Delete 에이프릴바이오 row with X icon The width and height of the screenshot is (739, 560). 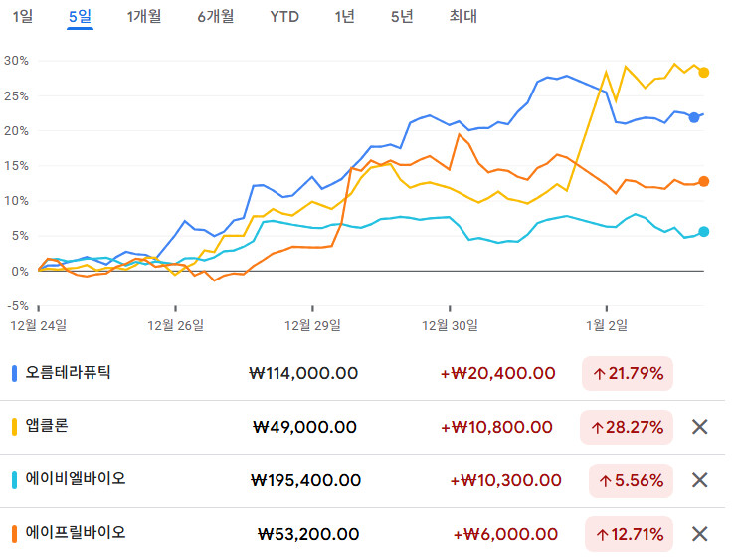point(699,534)
